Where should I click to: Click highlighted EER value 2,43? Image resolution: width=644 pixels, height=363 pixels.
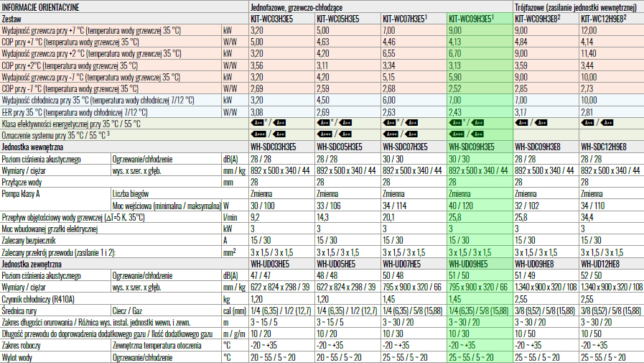tap(455, 112)
